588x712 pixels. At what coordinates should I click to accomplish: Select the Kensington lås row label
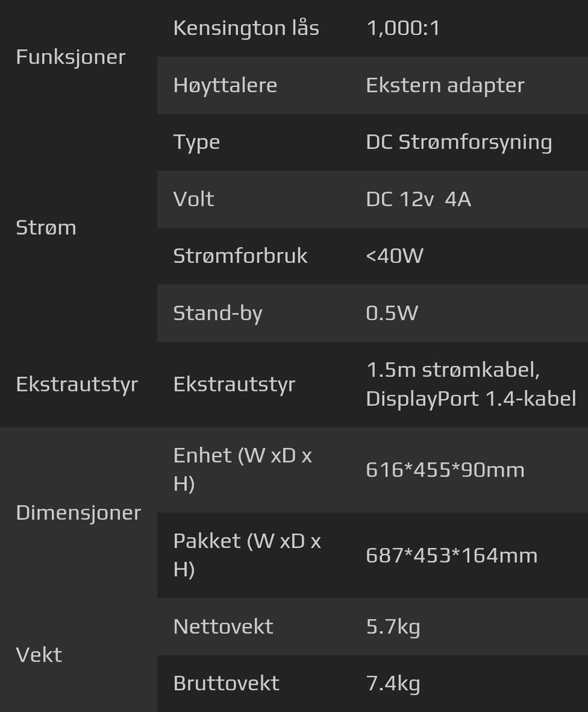(246, 28)
